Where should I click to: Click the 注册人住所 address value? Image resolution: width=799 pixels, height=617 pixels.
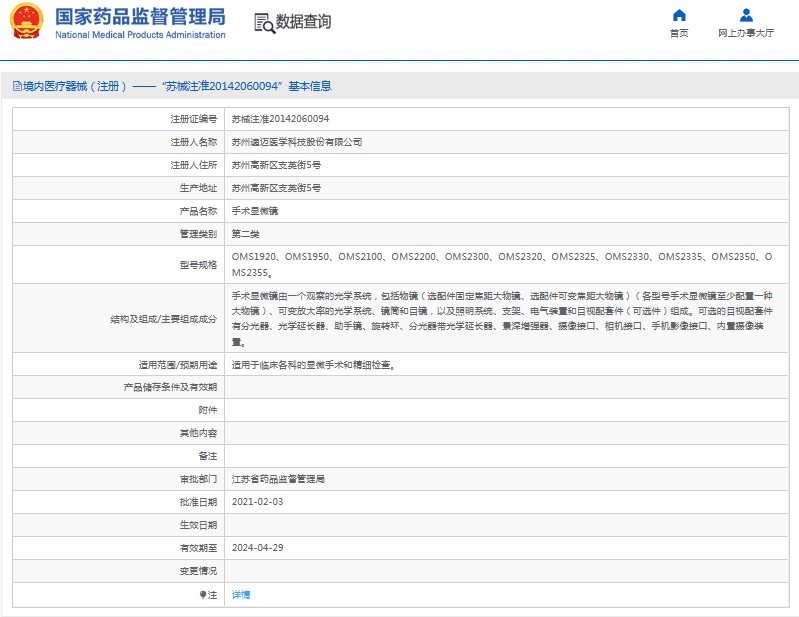click(x=276, y=165)
